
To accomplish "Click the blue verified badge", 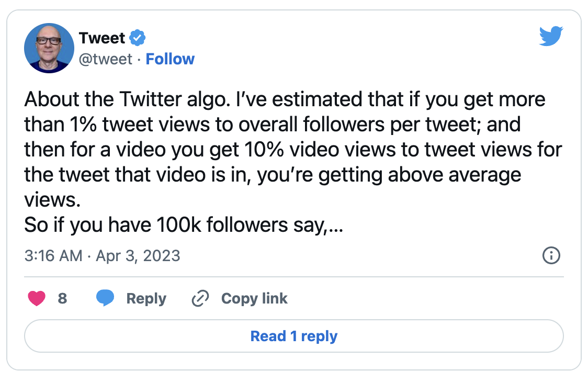I will click(137, 38).
